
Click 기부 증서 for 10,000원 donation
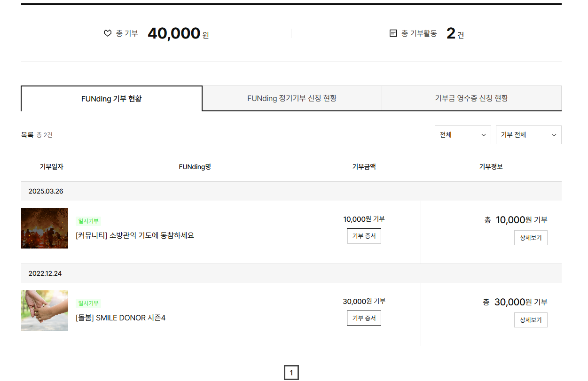[x=364, y=236]
